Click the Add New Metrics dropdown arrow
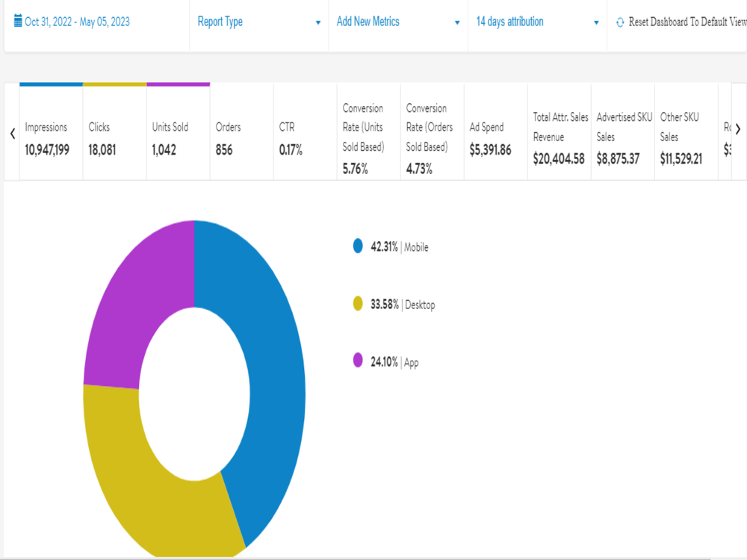The image size is (747, 560). (457, 23)
